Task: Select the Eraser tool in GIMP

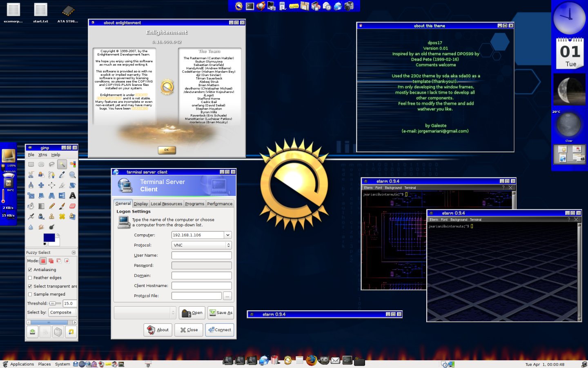Action: pyautogui.click(x=72, y=206)
